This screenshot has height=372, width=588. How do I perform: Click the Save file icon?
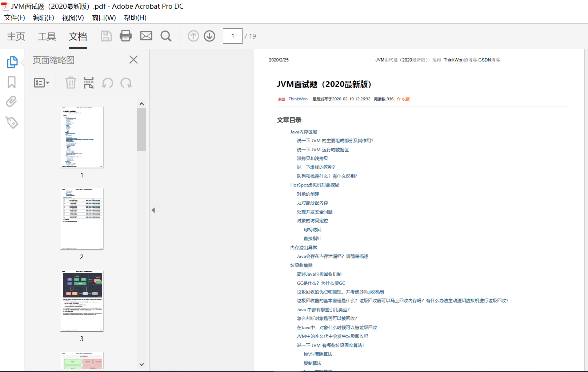click(106, 36)
